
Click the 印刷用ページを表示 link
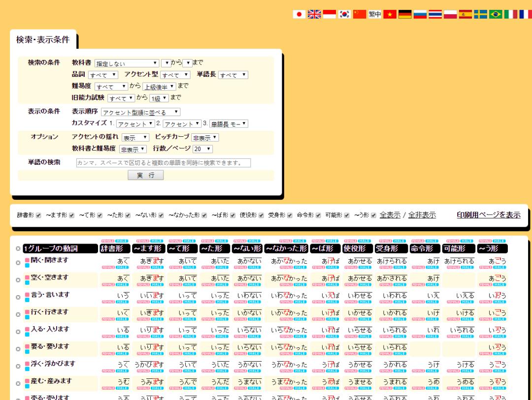489,215
